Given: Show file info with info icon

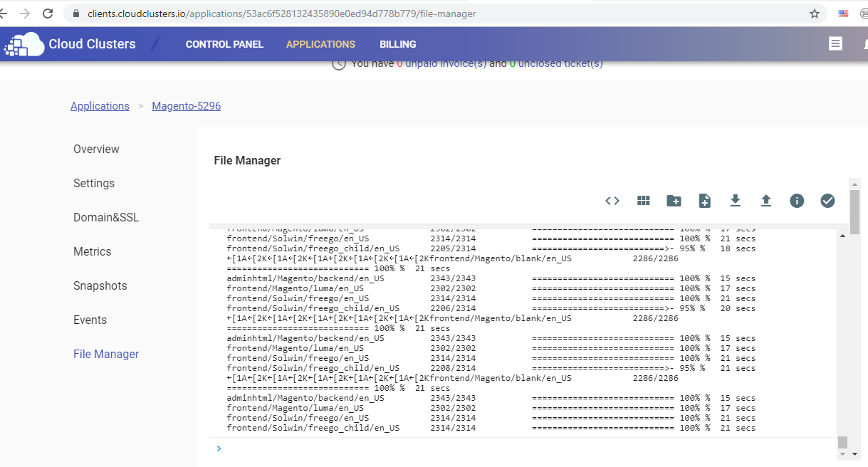Looking at the screenshot, I should tap(797, 201).
